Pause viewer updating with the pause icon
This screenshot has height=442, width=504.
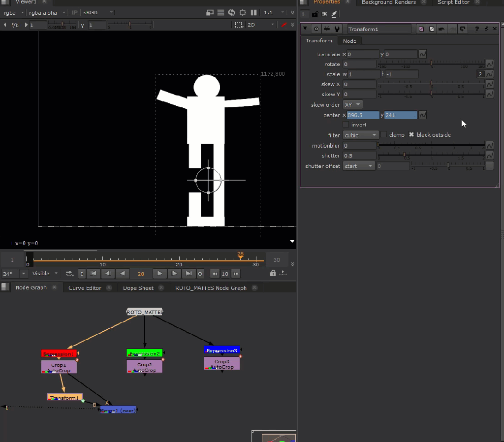coord(254,12)
